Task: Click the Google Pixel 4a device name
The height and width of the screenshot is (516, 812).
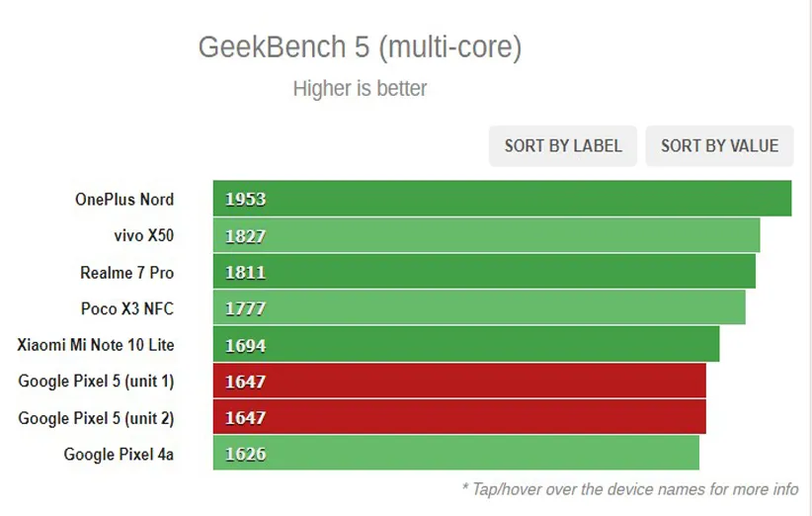Action: point(119,455)
